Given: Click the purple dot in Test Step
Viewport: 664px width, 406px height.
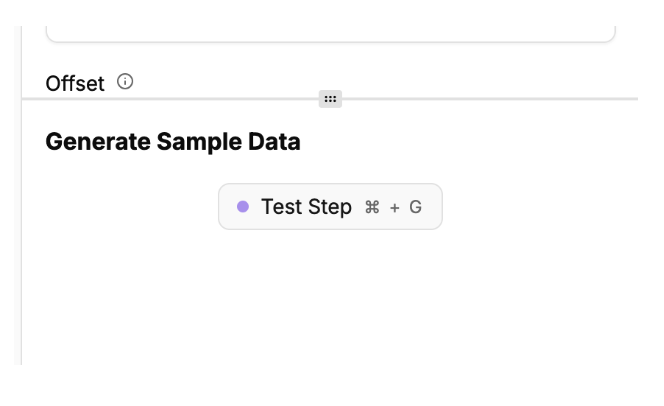Looking at the screenshot, I should pos(243,207).
